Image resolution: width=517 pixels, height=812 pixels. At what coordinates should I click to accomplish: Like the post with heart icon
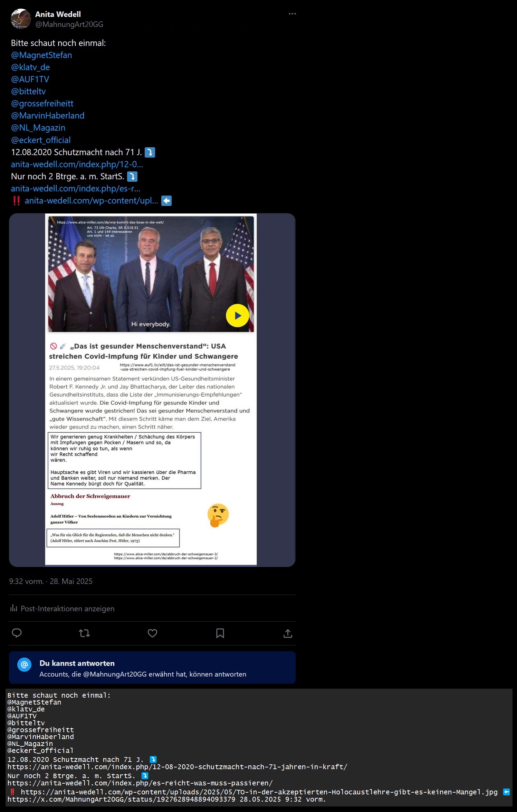point(152,633)
